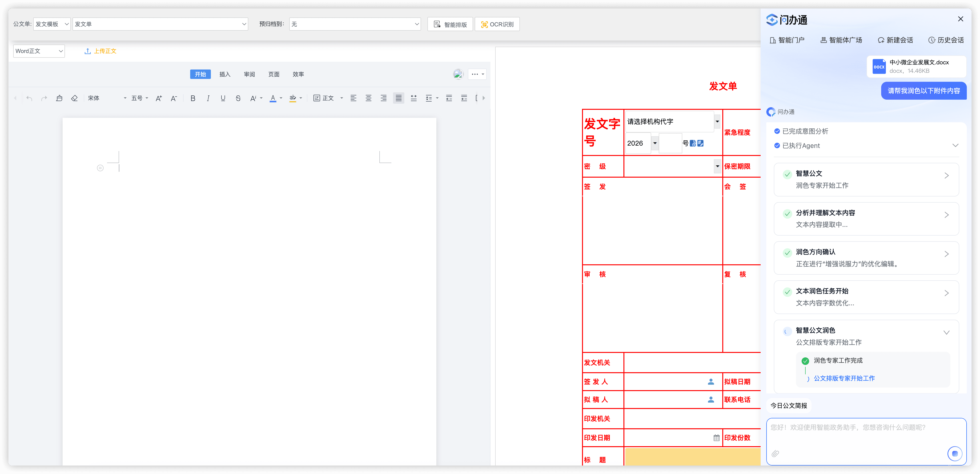980x474 pixels.
Task: Open the 预归档到 dropdown showing 无
Action: 355,24
